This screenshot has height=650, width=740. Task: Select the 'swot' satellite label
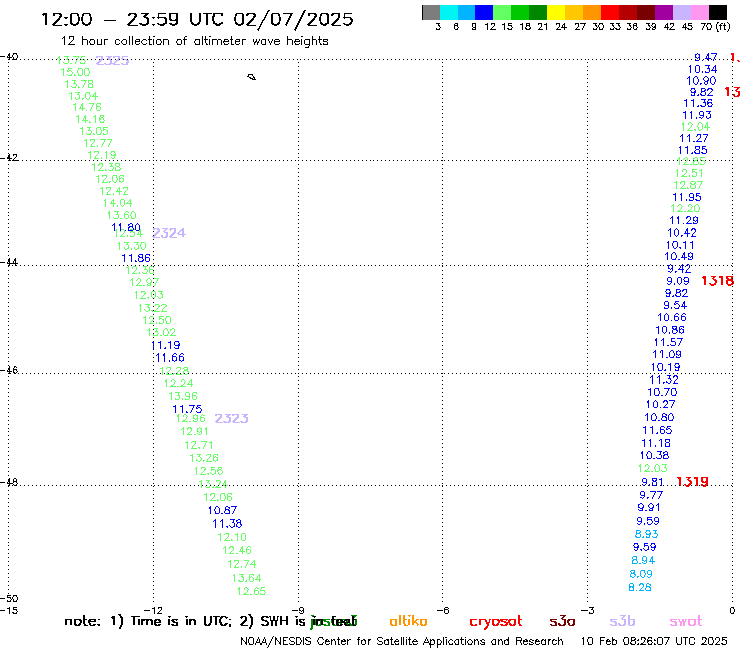tap(686, 621)
